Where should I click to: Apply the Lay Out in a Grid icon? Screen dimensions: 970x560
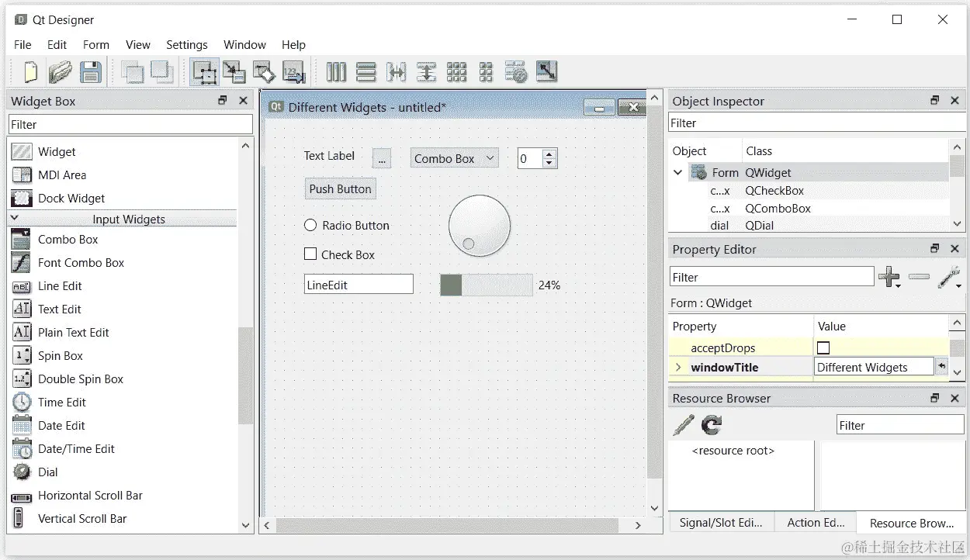[x=456, y=72]
